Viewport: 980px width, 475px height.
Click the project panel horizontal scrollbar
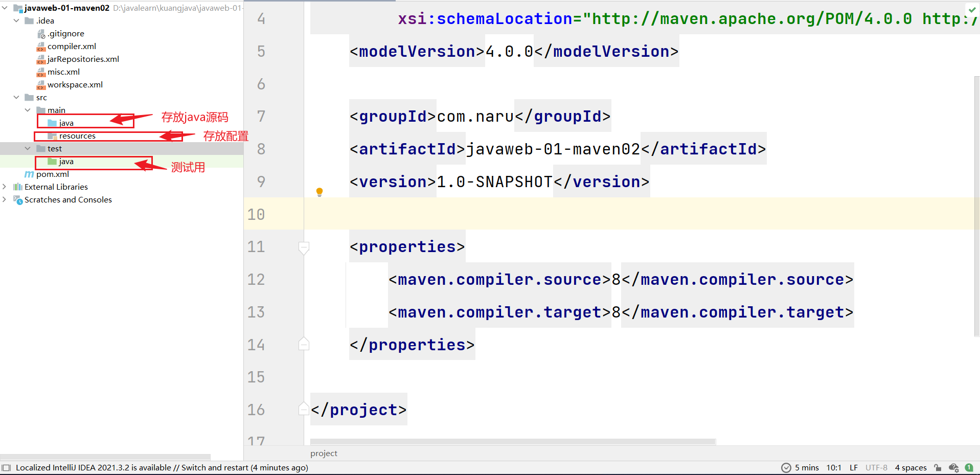coord(105,457)
